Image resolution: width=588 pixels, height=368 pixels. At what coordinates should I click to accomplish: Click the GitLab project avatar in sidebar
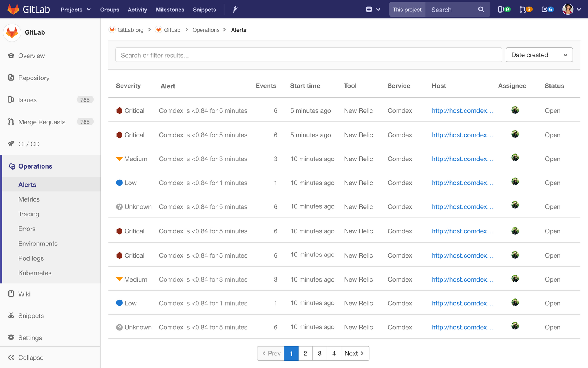point(12,32)
